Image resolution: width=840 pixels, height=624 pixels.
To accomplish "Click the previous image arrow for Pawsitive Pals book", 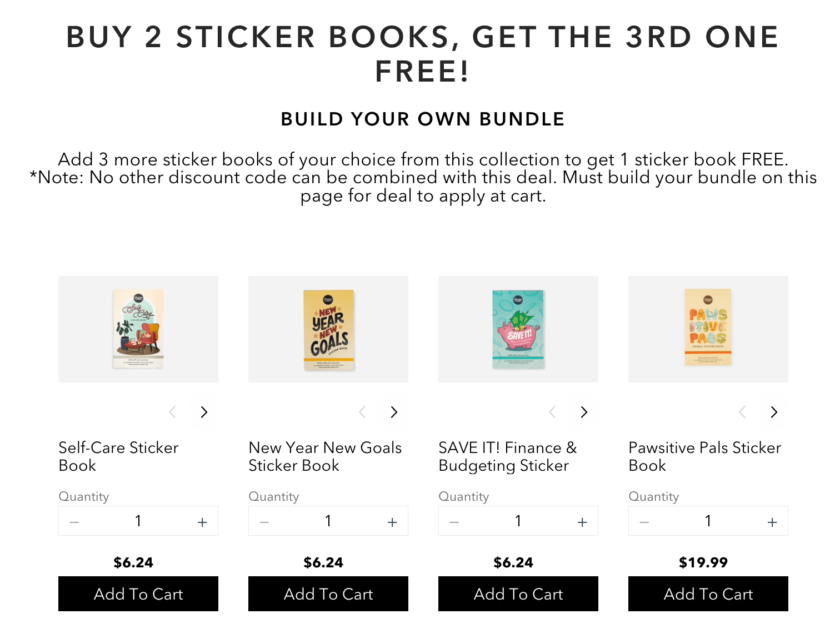I will click(x=742, y=412).
